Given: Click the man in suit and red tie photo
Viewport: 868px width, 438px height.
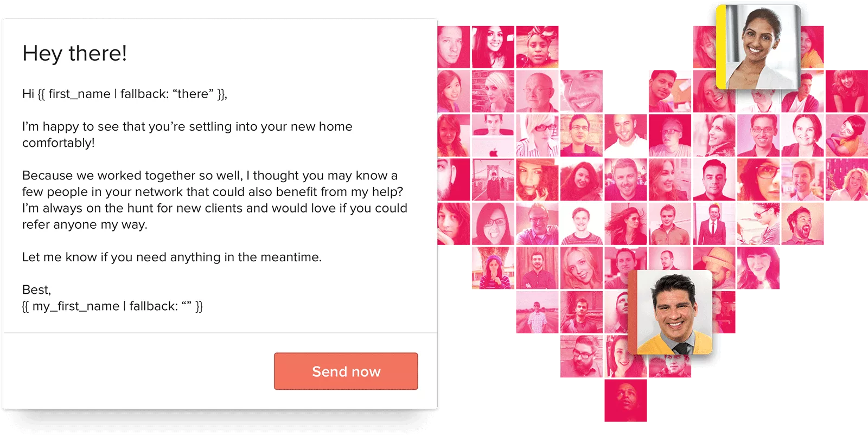Looking at the screenshot, I should click(x=714, y=224).
